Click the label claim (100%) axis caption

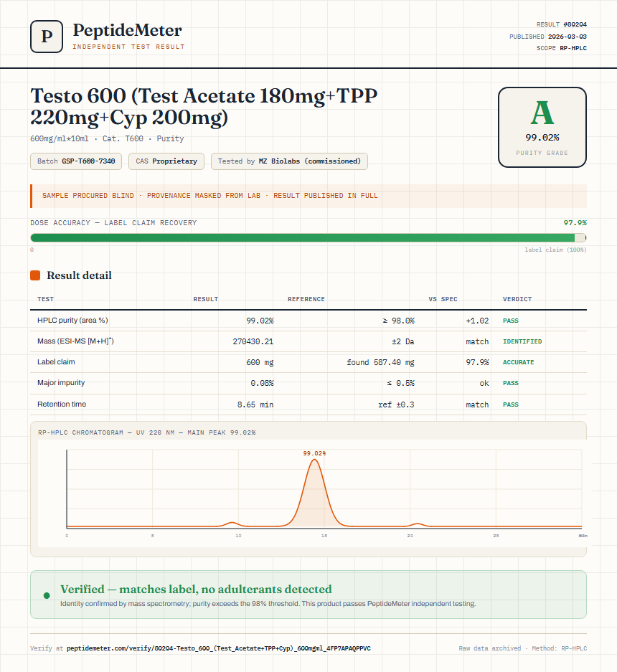(556, 250)
